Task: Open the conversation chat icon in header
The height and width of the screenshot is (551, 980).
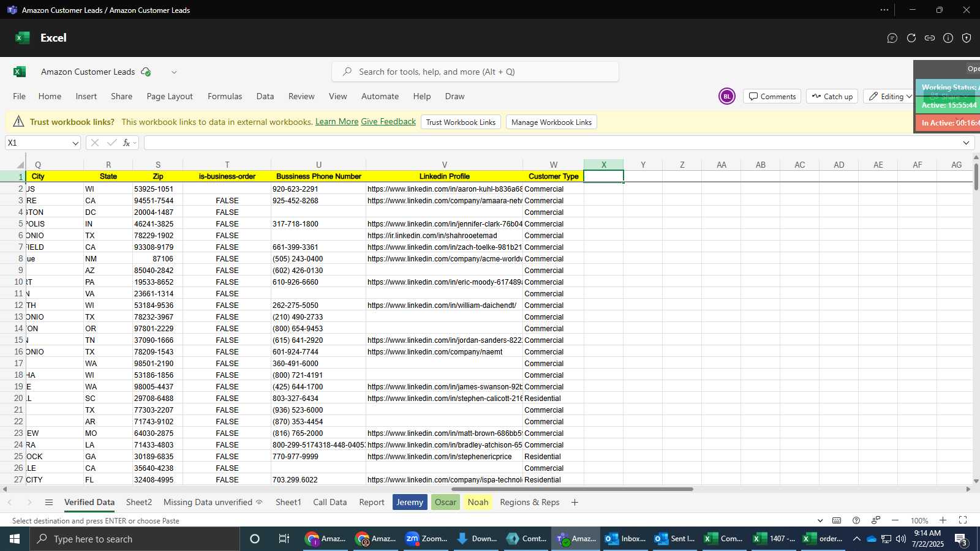Action: pyautogui.click(x=892, y=38)
